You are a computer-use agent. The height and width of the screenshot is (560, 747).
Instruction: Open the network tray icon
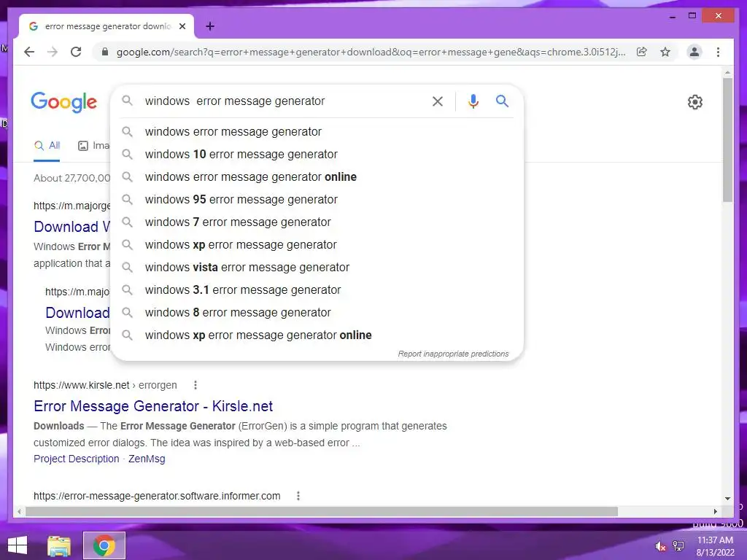(x=678, y=546)
